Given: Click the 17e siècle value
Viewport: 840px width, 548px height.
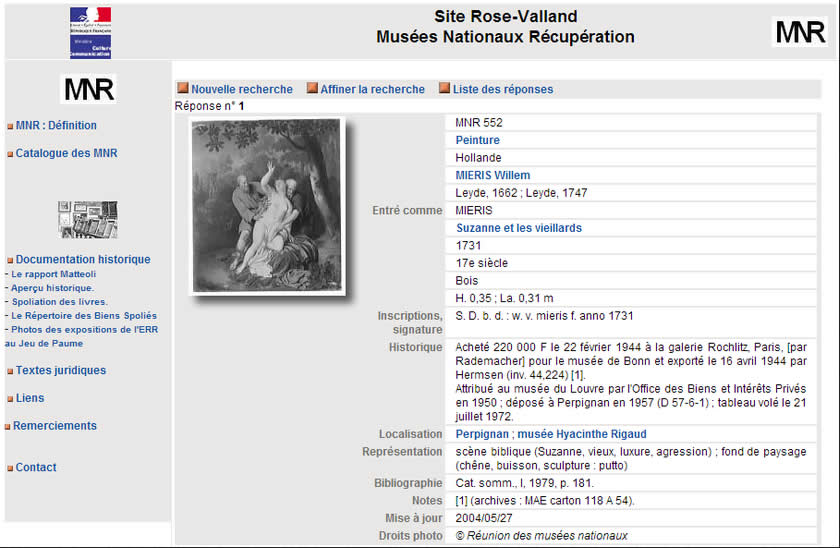Looking at the screenshot, I should tap(482, 264).
